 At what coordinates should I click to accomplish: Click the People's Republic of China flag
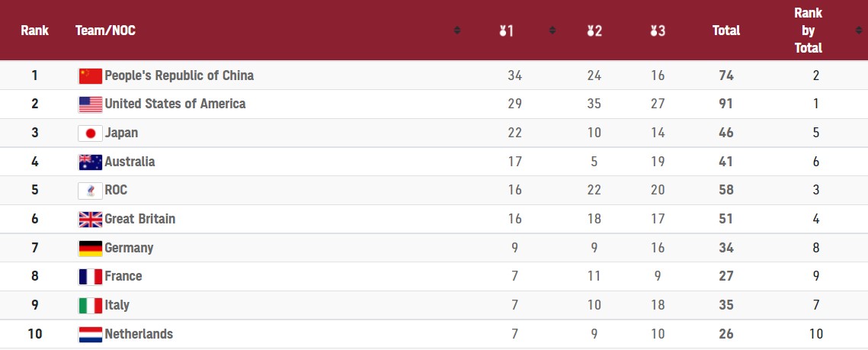coord(90,75)
